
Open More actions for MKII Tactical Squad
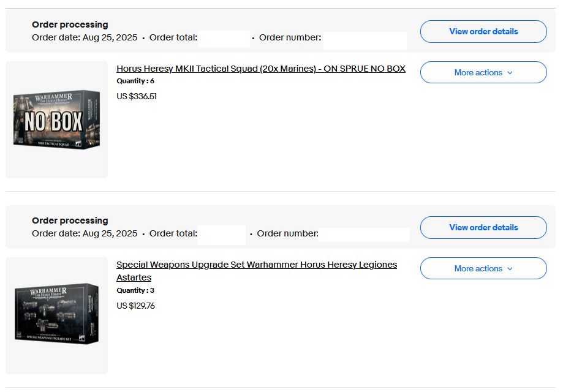point(483,72)
